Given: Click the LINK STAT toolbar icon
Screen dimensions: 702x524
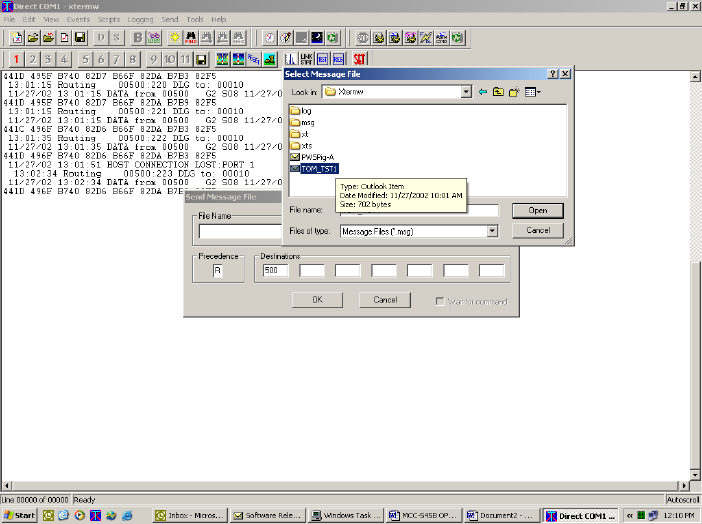Looking at the screenshot, I should pyautogui.click(x=307, y=59).
